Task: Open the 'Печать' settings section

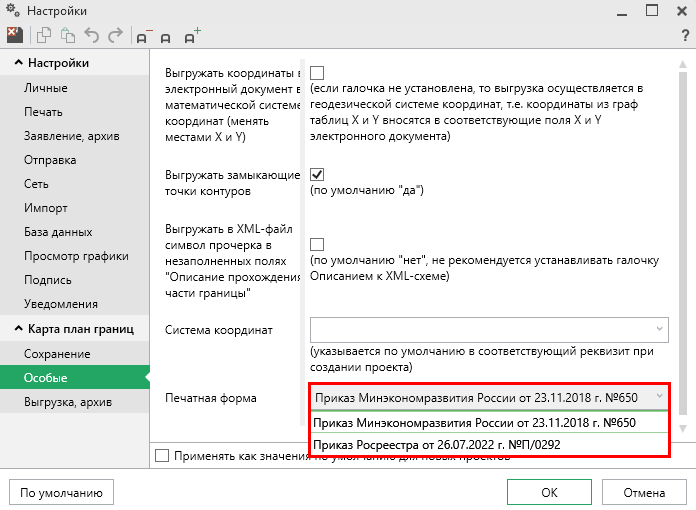Action: (44, 112)
